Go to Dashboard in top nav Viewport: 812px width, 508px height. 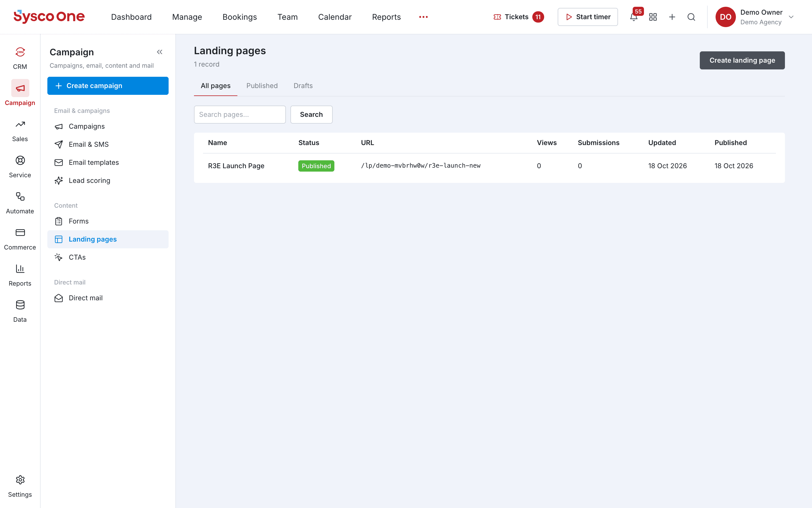[131, 17]
